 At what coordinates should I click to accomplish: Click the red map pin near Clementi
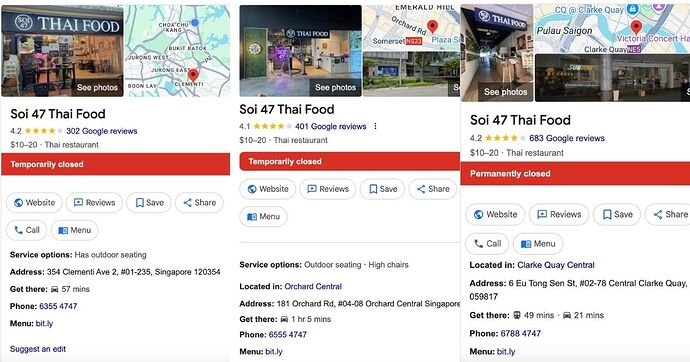point(193,75)
